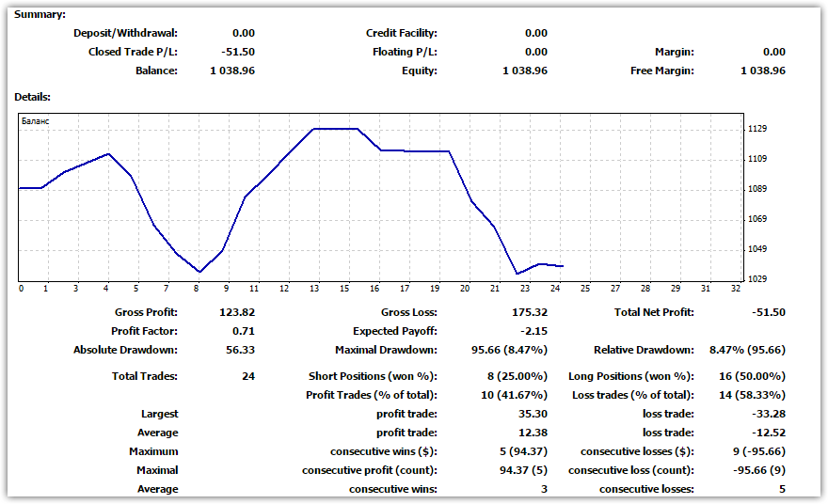Click the Free Margin label
This screenshot has height=504, width=828.
point(661,71)
